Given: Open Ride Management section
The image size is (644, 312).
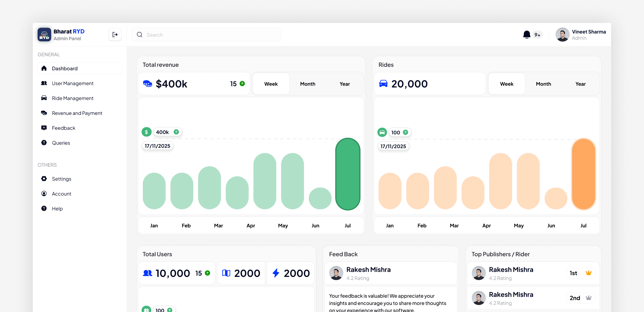Looking at the screenshot, I should click(x=80, y=98).
